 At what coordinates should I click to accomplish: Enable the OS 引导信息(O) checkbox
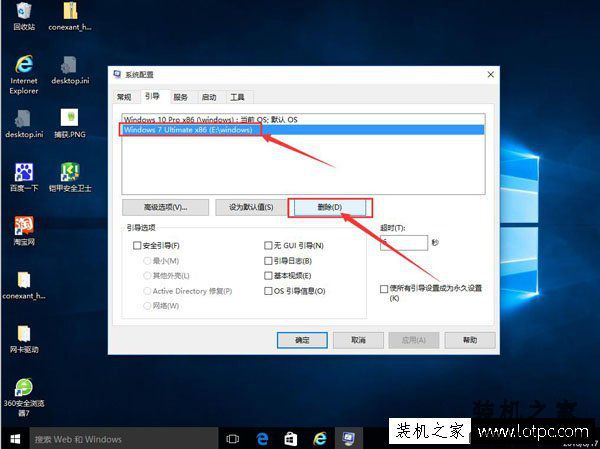(x=268, y=291)
